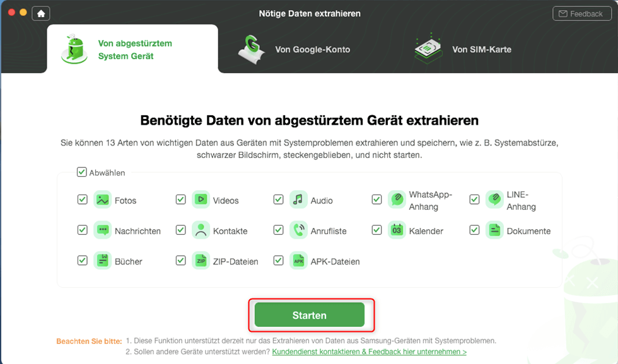The height and width of the screenshot is (364, 618).
Task: Deselect the Bücher checkbox
Action: tap(83, 260)
